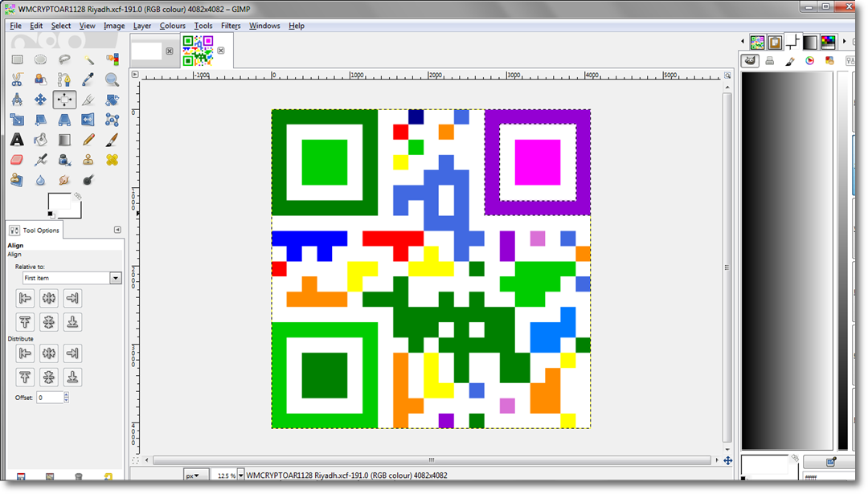Select the Clone stamp tool
This screenshot has height=494, width=868.
click(88, 160)
